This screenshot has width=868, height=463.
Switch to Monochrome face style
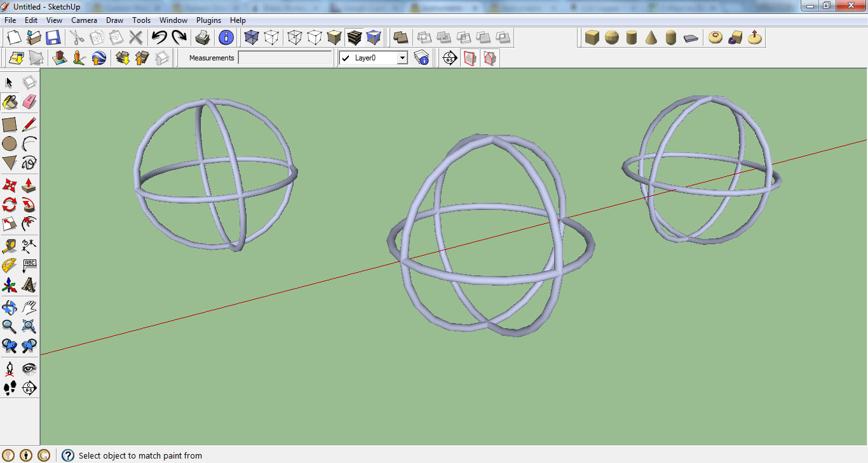coord(374,38)
